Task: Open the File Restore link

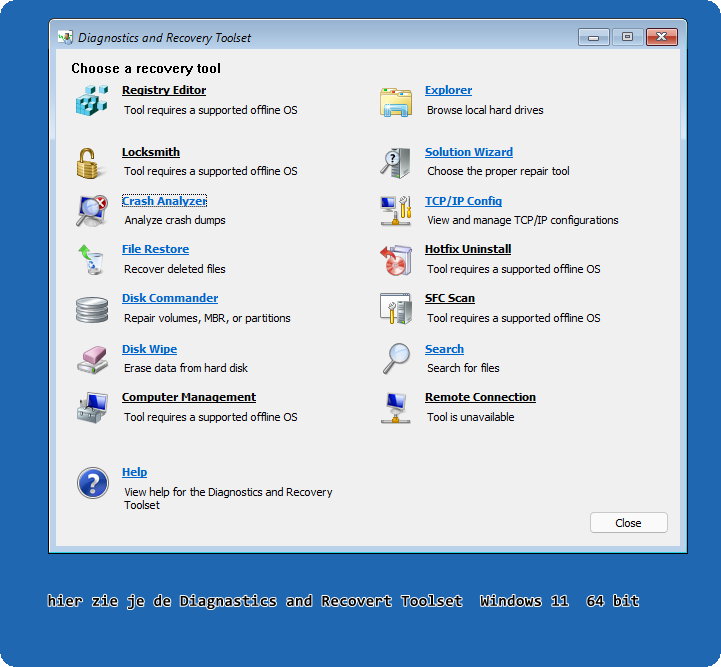Action: pyautogui.click(x=155, y=249)
